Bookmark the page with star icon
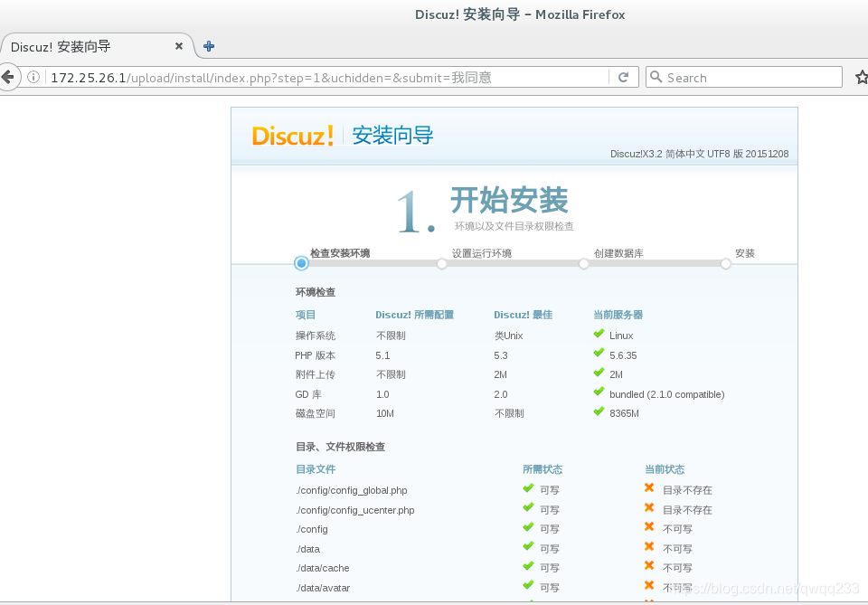Screen dimensions: 868x605 862,77
